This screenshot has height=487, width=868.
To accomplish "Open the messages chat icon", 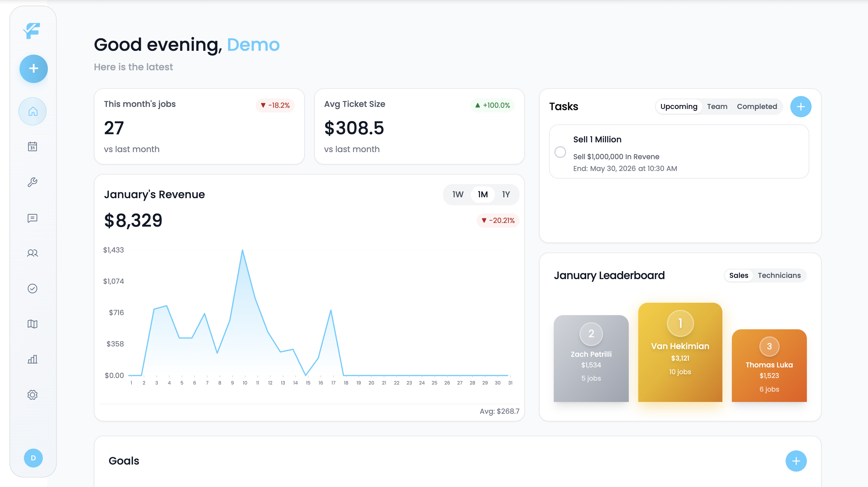I will coord(33,218).
